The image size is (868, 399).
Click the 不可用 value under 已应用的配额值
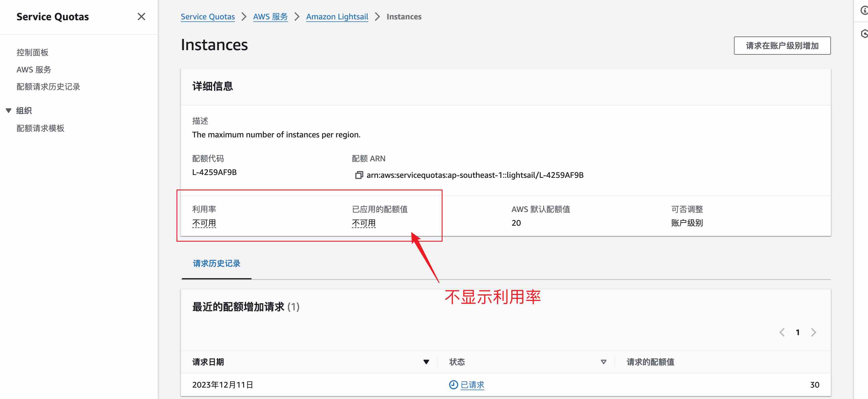[364, 223]
